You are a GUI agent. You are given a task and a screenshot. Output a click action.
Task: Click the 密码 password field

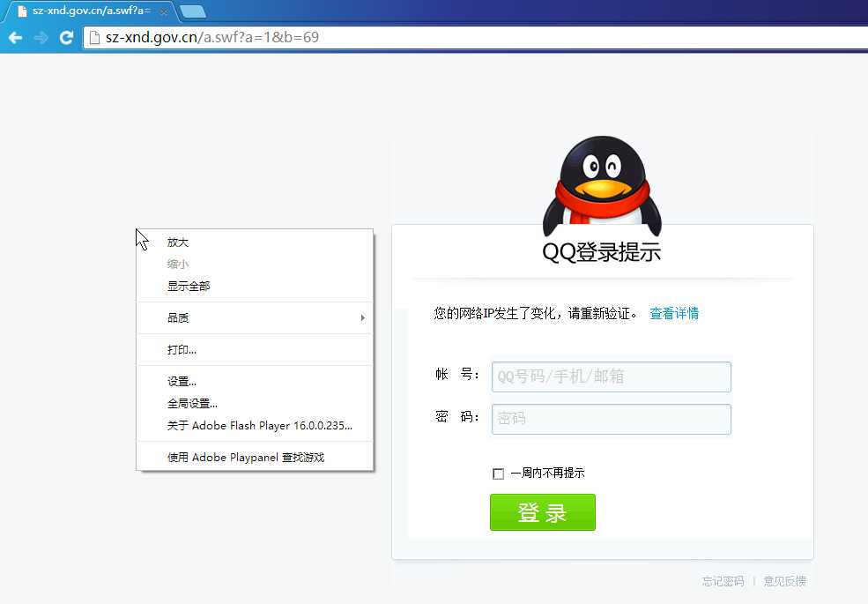[612, 419]
